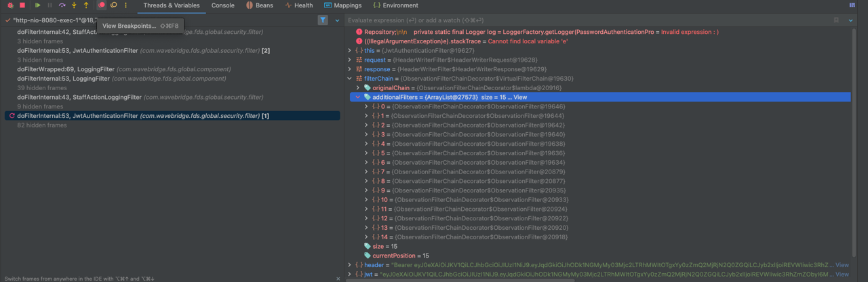Screen dimensions: 868x282
Task: Stop the debugging session
Action: point(22,5)
